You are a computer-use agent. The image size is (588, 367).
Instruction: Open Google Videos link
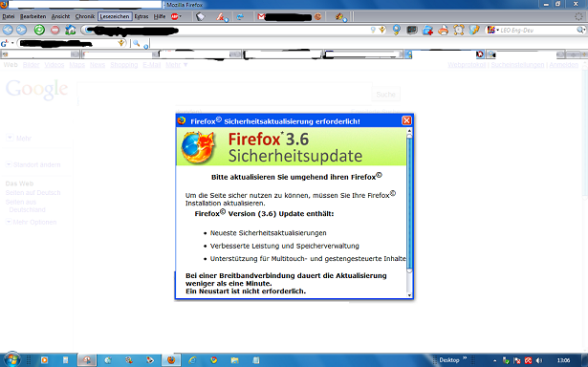pyautogui.click(x=54, y=65)
